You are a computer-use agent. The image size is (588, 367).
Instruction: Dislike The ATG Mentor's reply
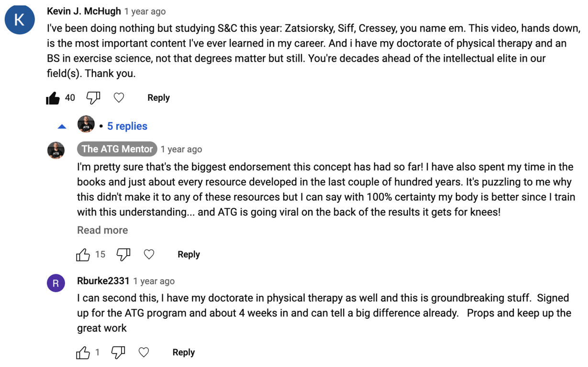click(123, 255)
